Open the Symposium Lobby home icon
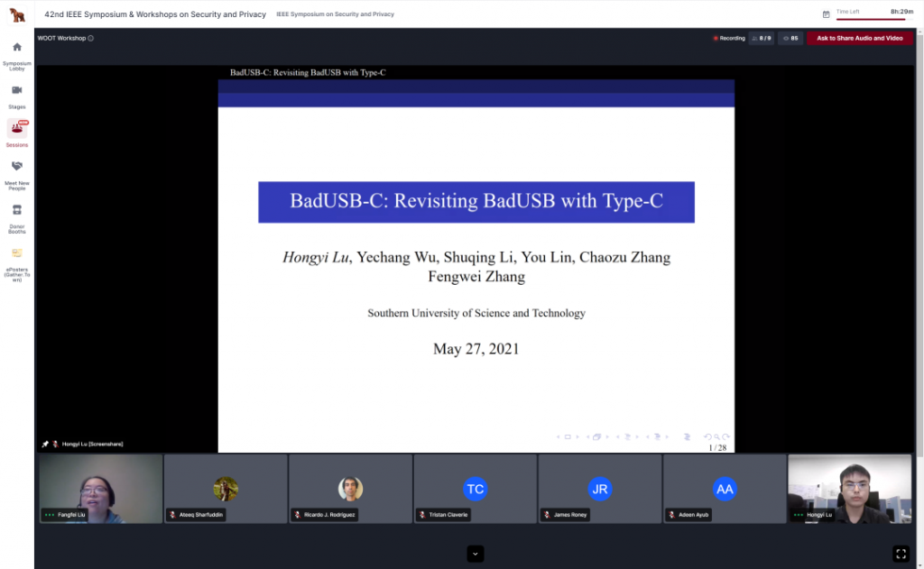The width and height of the screenshot is (924, 569). coord(16,47)
